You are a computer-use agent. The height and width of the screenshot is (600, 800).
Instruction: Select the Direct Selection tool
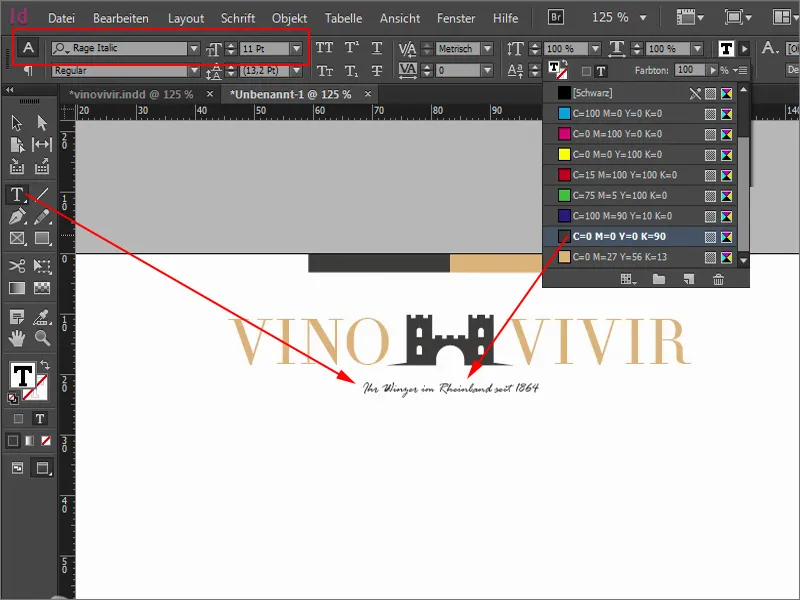(42, 123)
